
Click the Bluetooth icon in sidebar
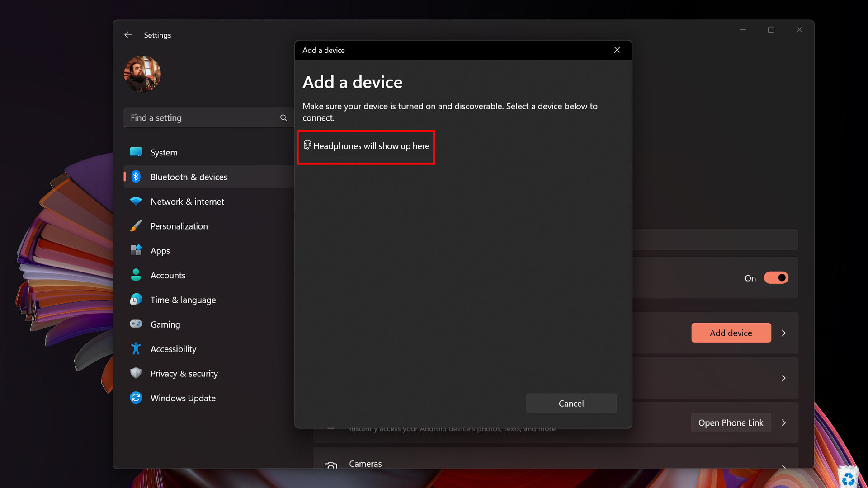(136, 177)
